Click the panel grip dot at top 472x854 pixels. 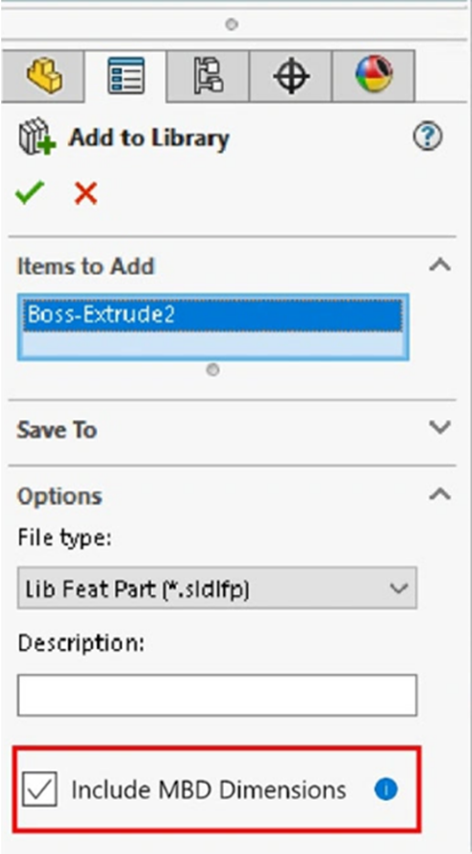tap(232, 25)
